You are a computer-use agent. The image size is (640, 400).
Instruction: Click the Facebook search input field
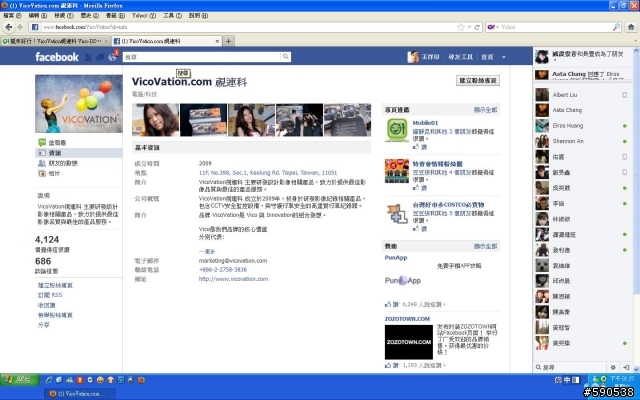202,57
